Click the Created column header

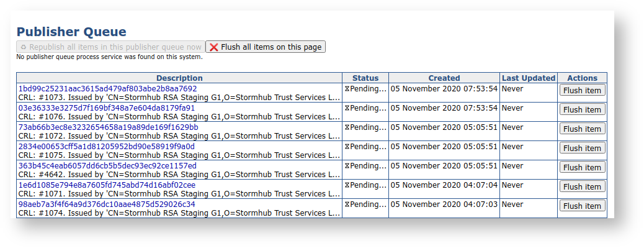click(x=444, y=78)
